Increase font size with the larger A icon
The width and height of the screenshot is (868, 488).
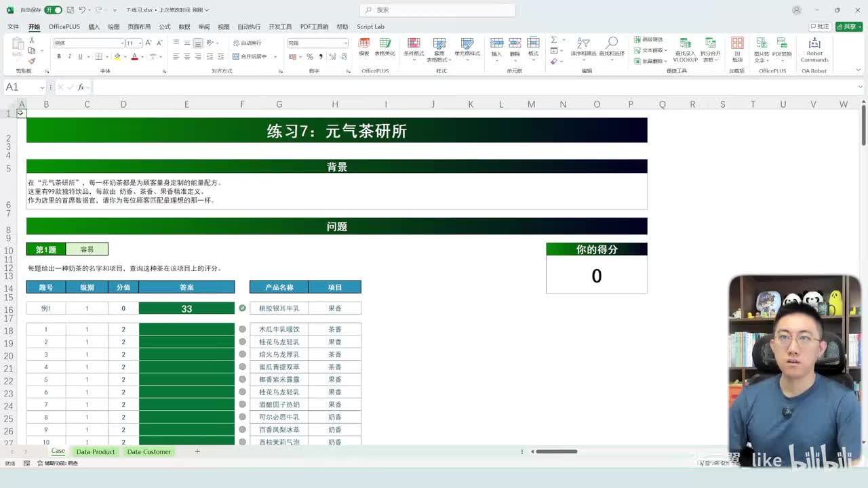point(149,43)
